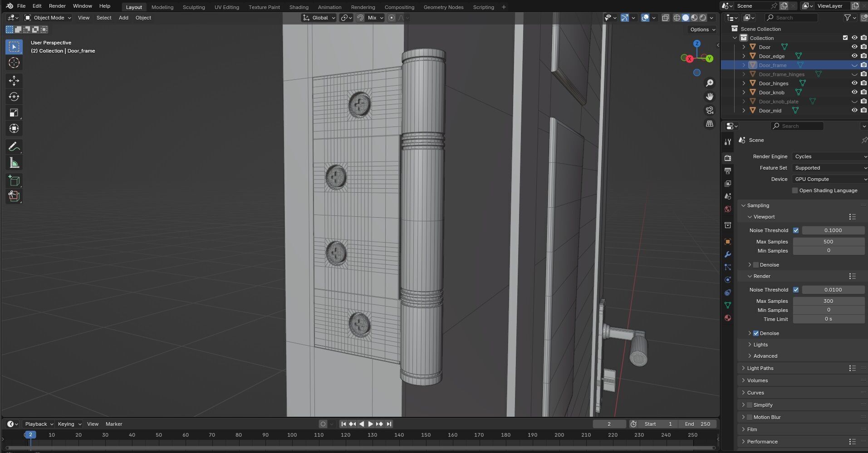Open the World properties tab
Screen dimensions: 868x453
click(728, 209)
